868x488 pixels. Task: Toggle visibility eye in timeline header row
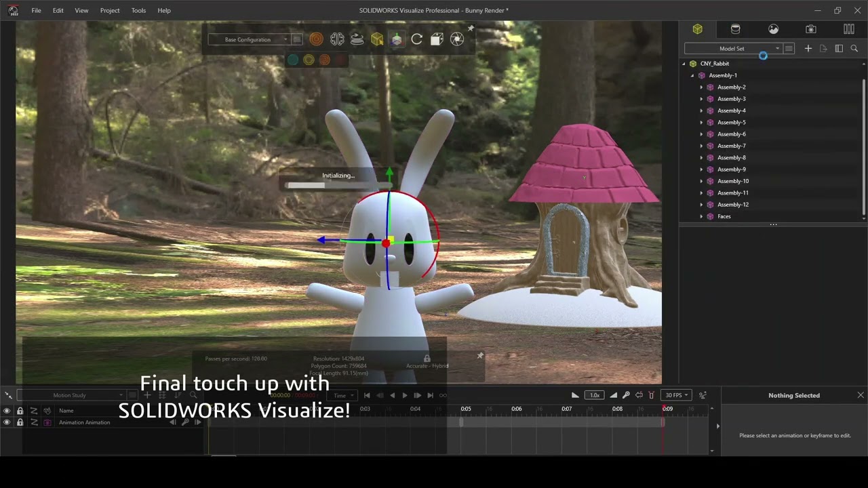click(x=7, y=411)
